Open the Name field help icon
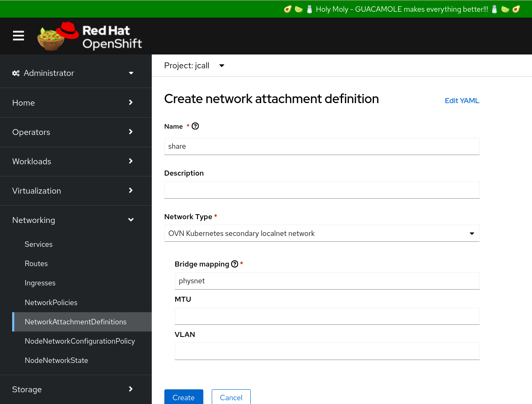Screen dimensions: 532x404 [x=195, y=126]
